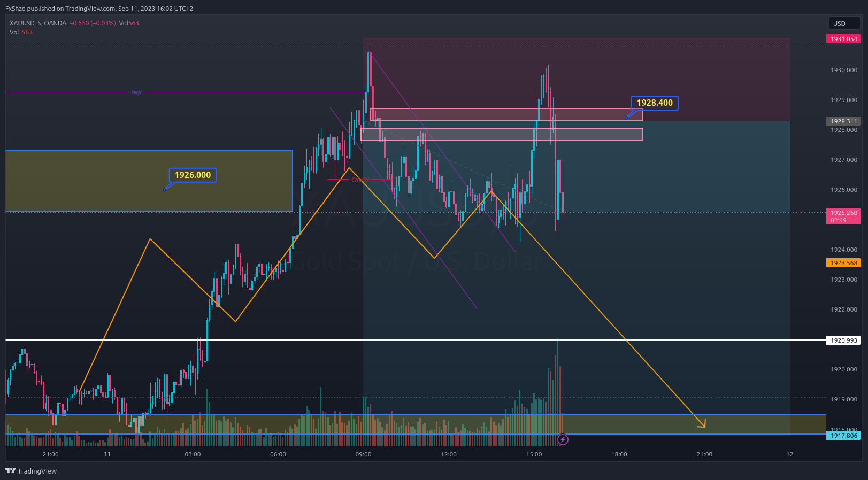The width and height of the screenshot is (868, 480).
Task: Click the XAUUSD, 5, OANDA symbol title
Action: point(38,23)
